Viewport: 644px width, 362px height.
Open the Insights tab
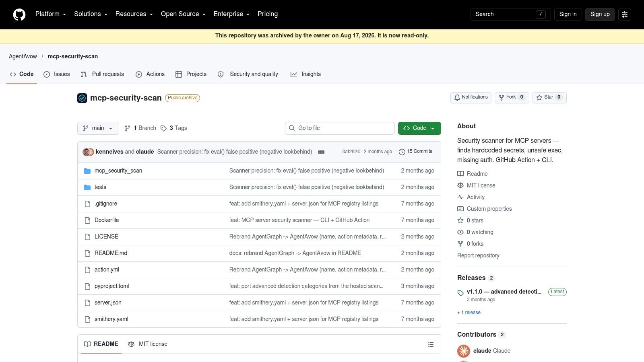tap(305, 74)
